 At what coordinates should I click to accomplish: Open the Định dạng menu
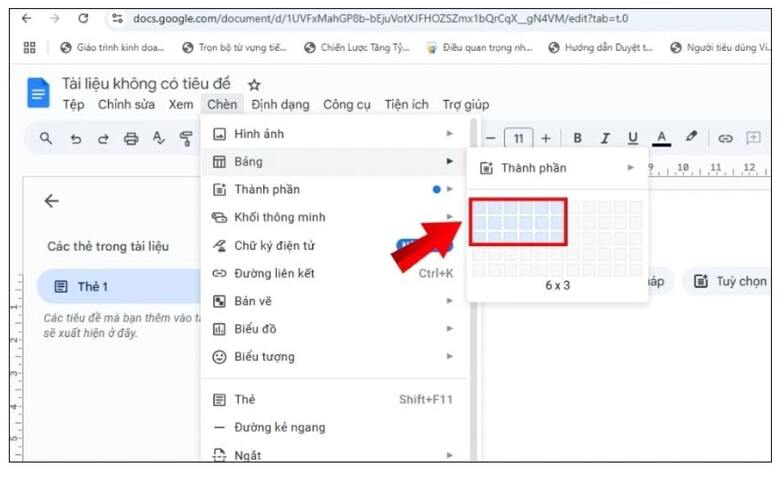coord(280,105)
